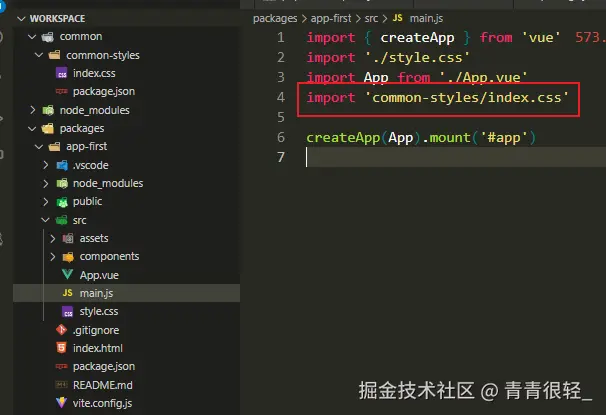Click the main.js breadcrumb segment
The width and height of the screenshot is (606, 415).
pos(426,18)
